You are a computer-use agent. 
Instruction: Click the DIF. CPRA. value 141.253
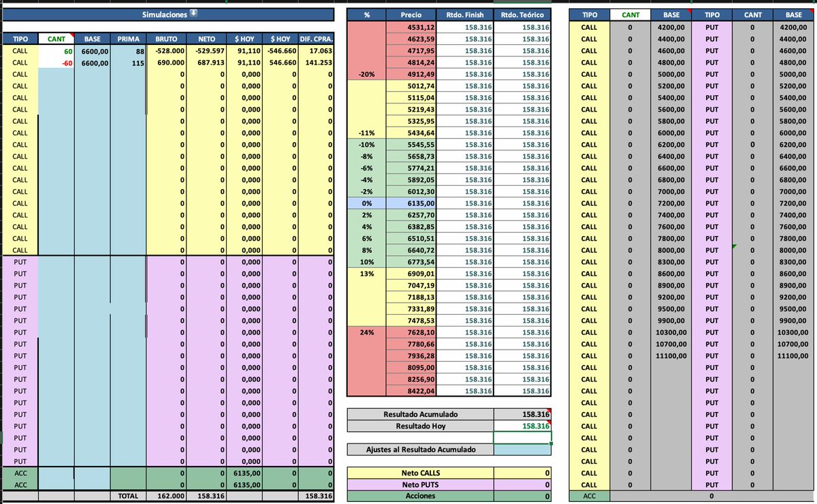point(316,62)
